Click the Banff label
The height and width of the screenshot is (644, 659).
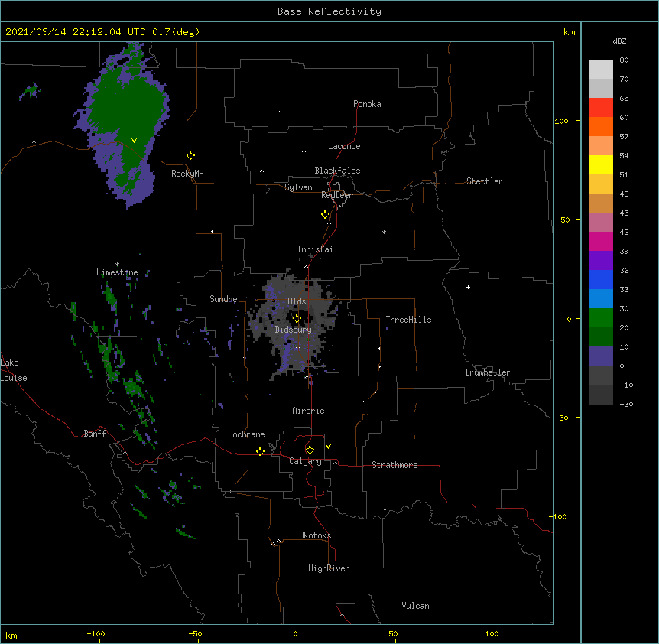click(95, 434)
